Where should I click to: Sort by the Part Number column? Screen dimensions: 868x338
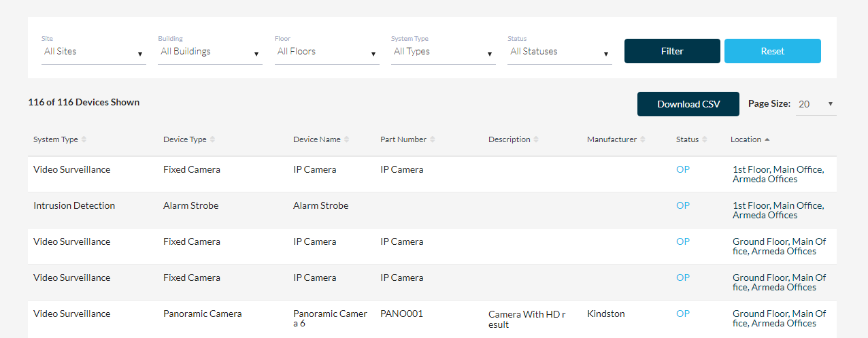pyautogui.click(x=407, y=139)
